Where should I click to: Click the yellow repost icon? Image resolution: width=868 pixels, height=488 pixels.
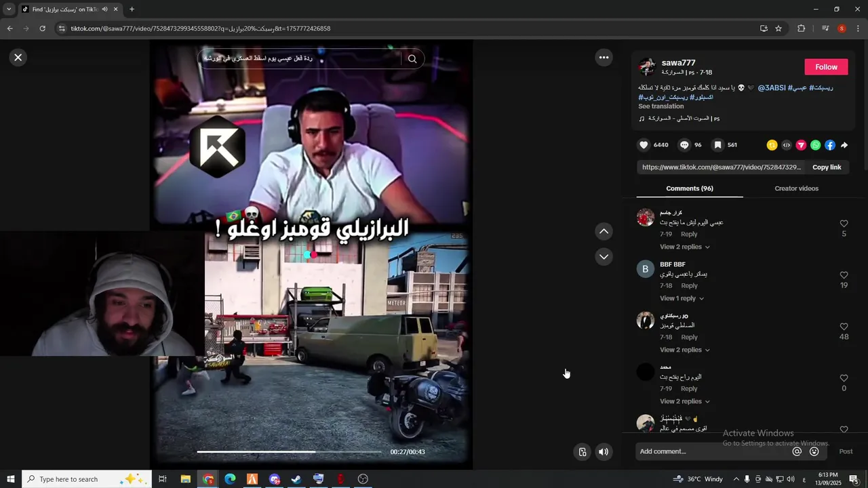tap(772, 145)
